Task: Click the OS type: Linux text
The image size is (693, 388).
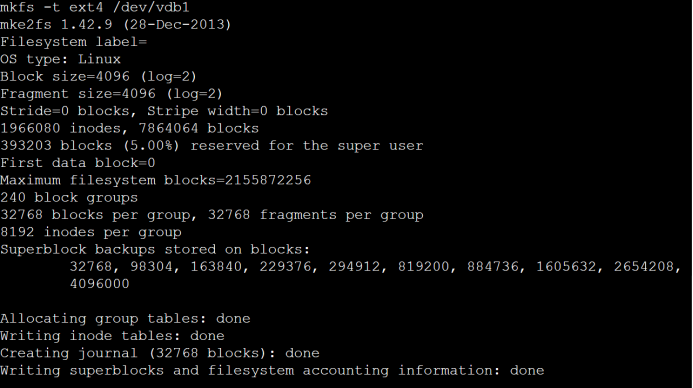Action: (x=60, y=59)
